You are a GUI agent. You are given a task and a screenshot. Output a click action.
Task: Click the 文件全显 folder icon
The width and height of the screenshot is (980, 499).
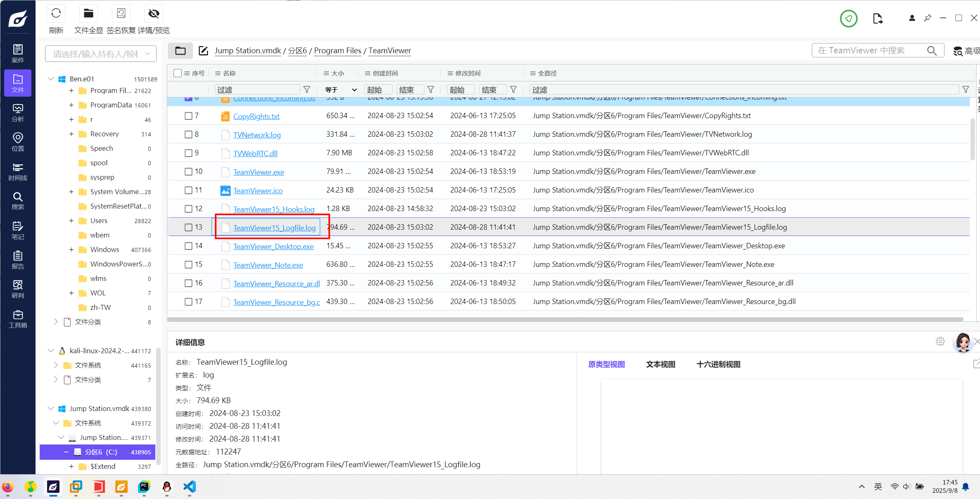88,14
